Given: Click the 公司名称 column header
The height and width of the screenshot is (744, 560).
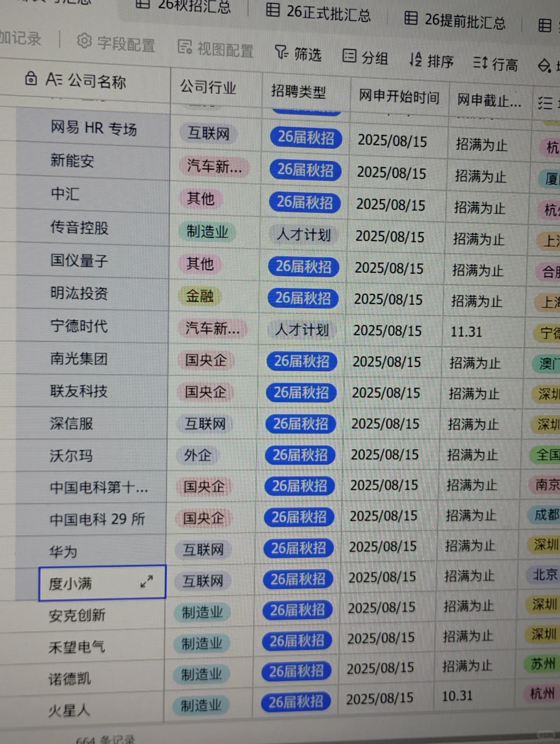Looking at the screenshot, I should coord(87,81).
